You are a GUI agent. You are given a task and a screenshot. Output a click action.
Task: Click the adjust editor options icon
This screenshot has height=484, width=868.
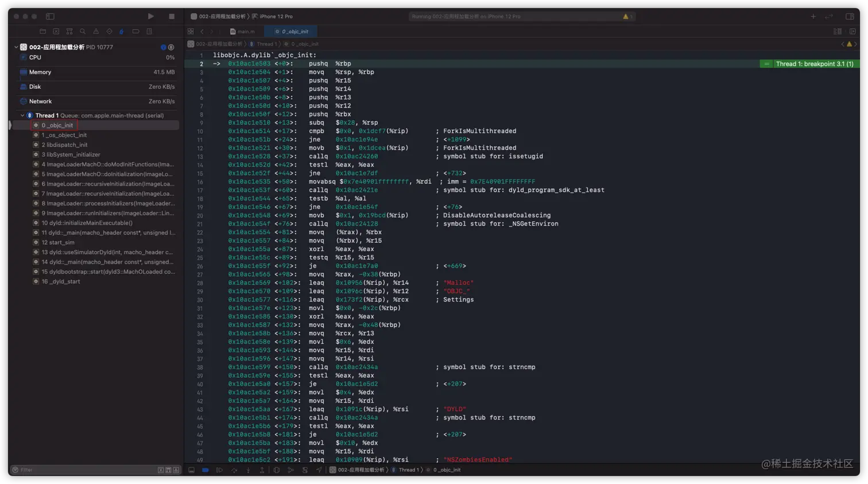point(838,32)
